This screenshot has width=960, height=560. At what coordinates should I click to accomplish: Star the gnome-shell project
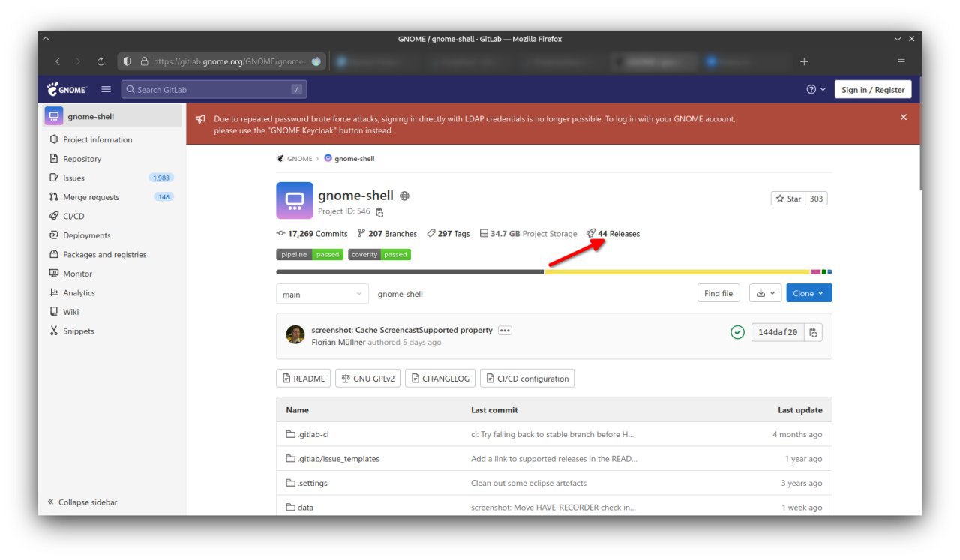click(788, 199)
